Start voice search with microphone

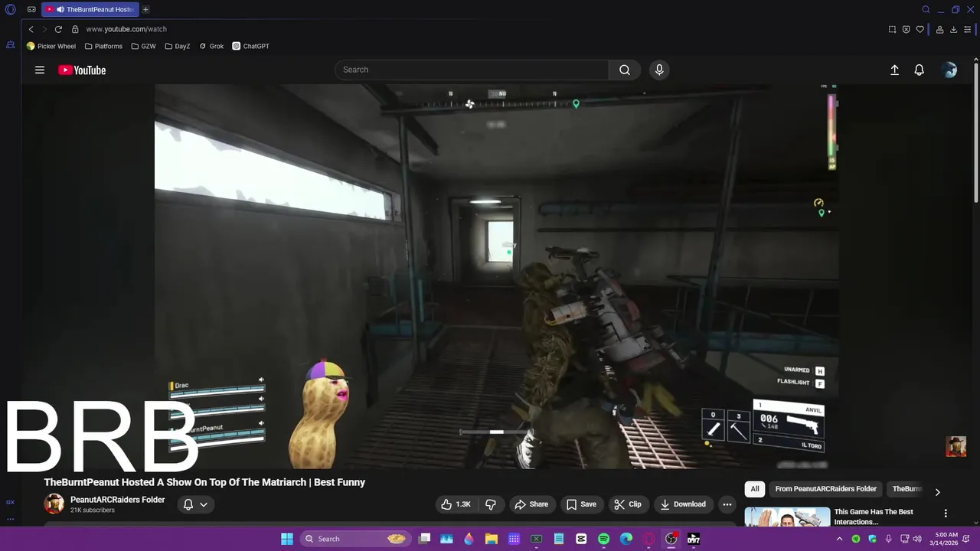click(659, 70)
